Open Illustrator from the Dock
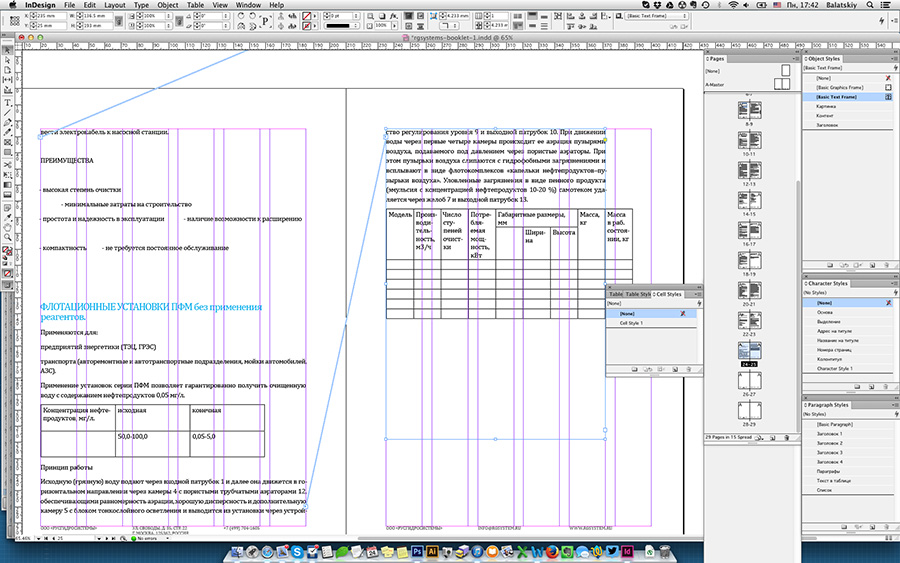 432,552
